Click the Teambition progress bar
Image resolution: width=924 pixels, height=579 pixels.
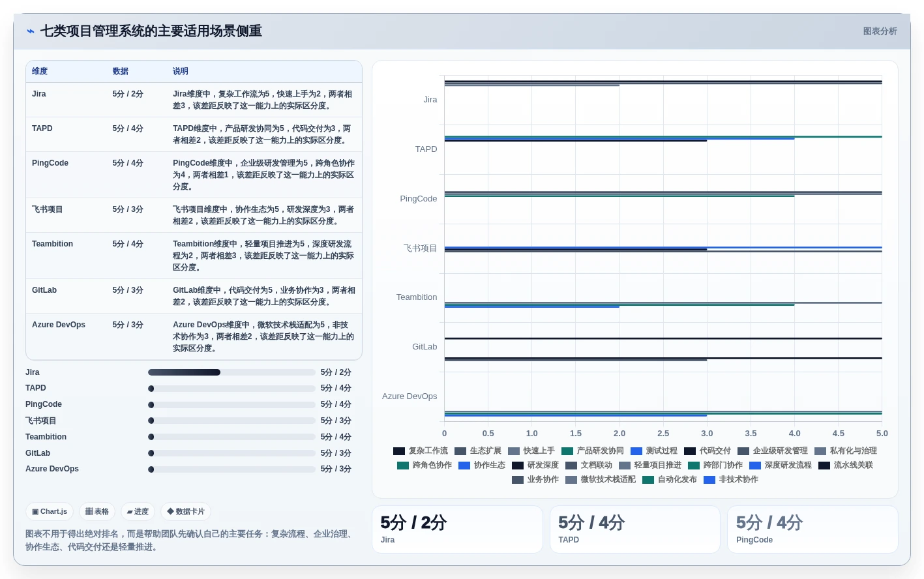pos(231,437)
